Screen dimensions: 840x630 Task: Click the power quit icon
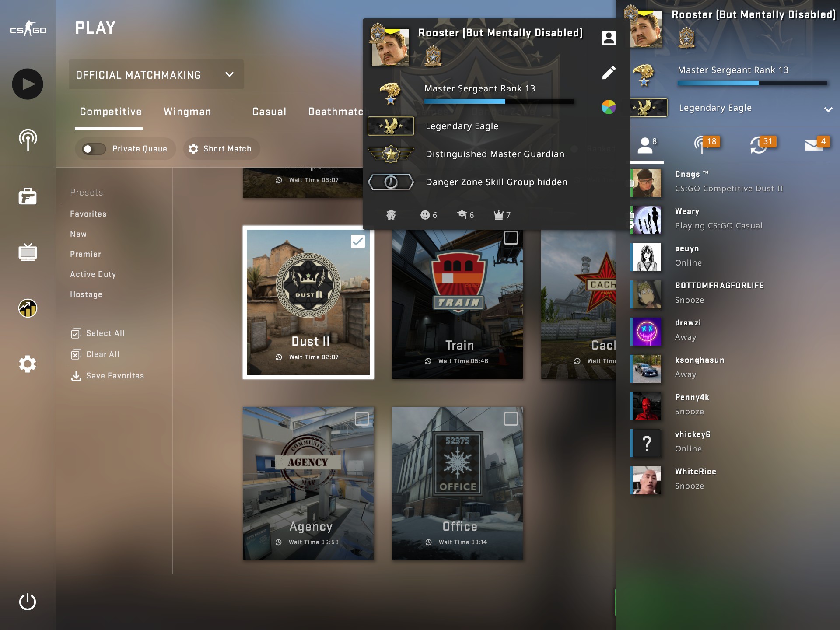pos(28,602)
